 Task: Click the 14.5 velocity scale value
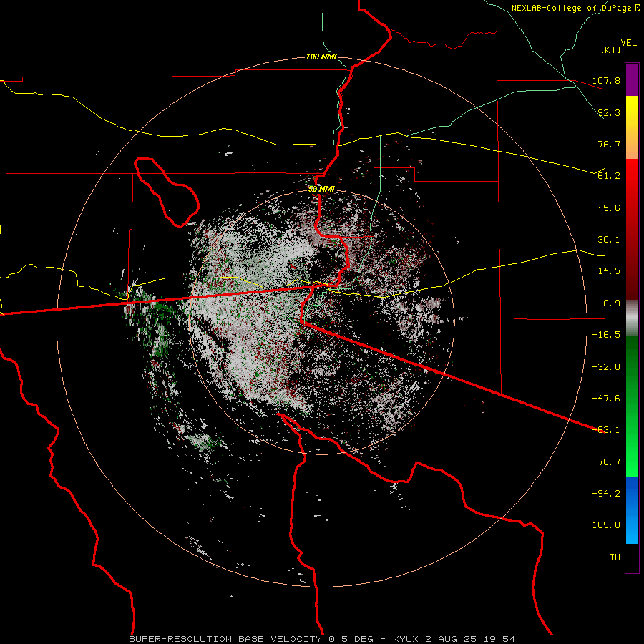click(x=609, y=270)
